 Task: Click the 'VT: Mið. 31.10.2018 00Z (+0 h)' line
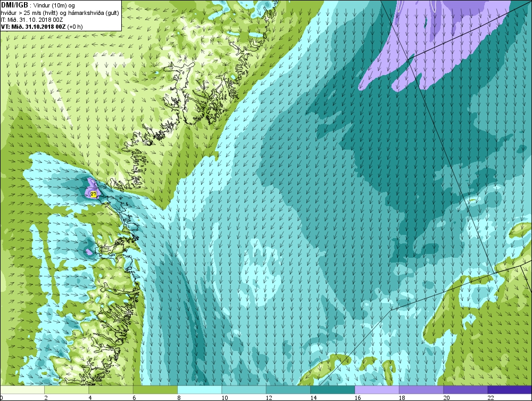coord(41,27)
